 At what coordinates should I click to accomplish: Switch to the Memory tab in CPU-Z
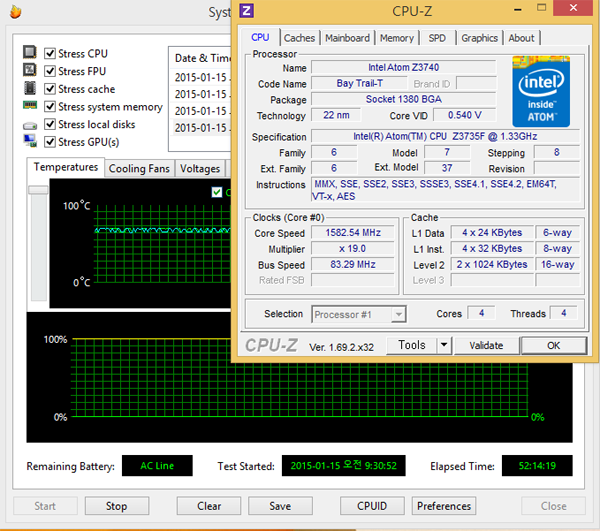(x=397, y=38)
